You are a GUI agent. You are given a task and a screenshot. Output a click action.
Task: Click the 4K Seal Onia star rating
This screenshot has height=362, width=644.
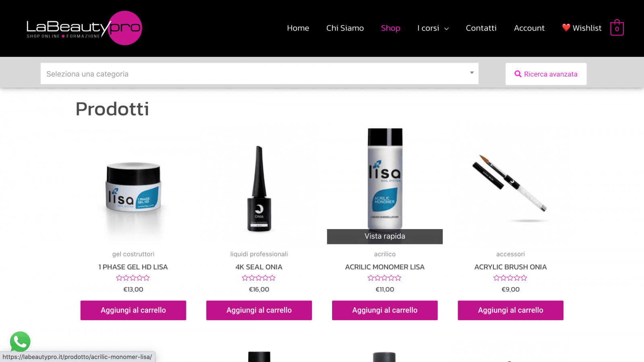click(259, 278)
